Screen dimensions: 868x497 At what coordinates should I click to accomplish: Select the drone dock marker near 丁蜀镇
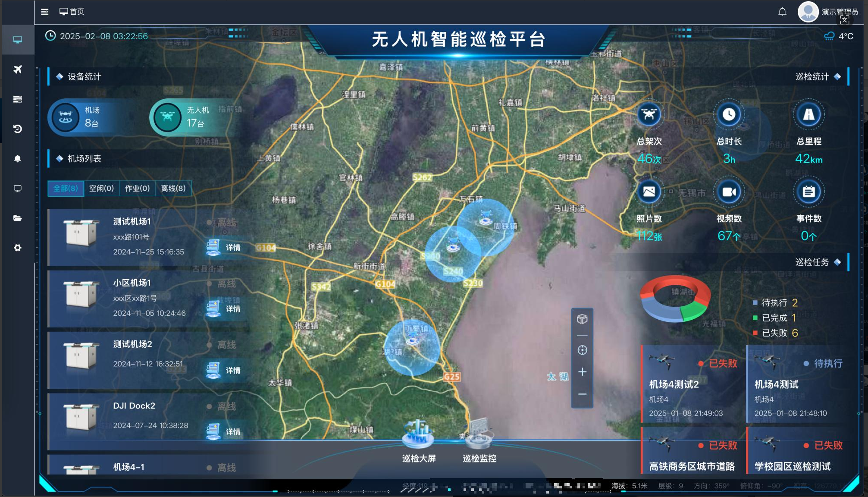[413, 337]
